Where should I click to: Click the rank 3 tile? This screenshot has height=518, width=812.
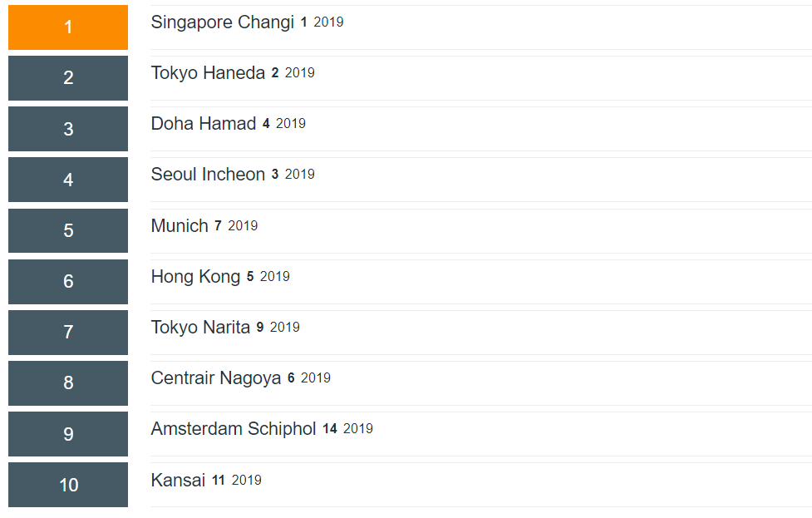(68, 129)
